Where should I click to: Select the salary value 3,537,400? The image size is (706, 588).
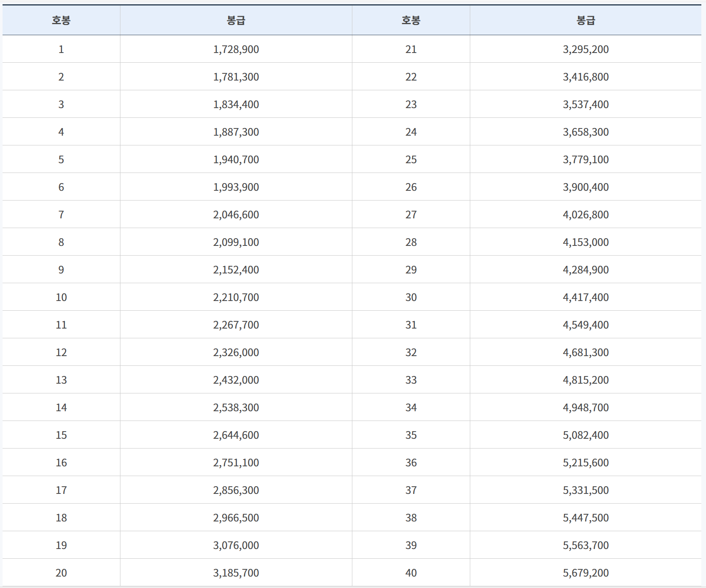pyautogui.click(x=586, y=104)
